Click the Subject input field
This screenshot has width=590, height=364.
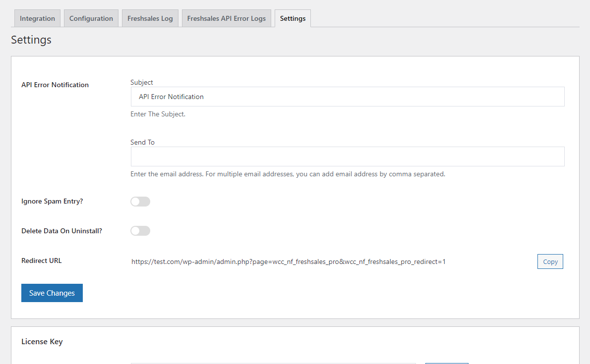tap(348, 97)
